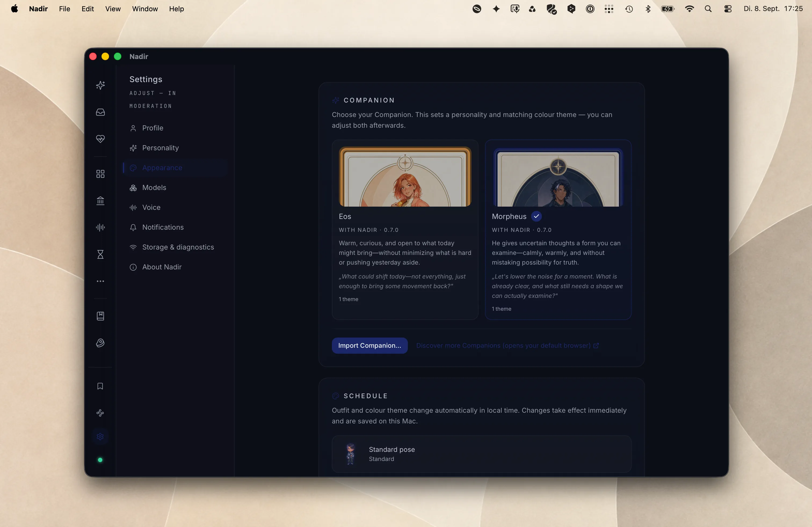The height and width of the screenshot is (527, 812).
Task: Open the Discover more Companions link
Action: coord(507,346)
